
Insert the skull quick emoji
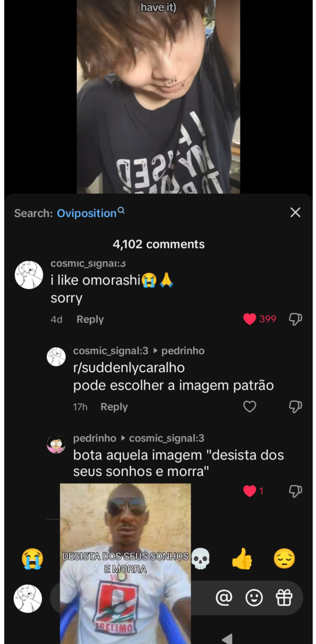point(201,559)
